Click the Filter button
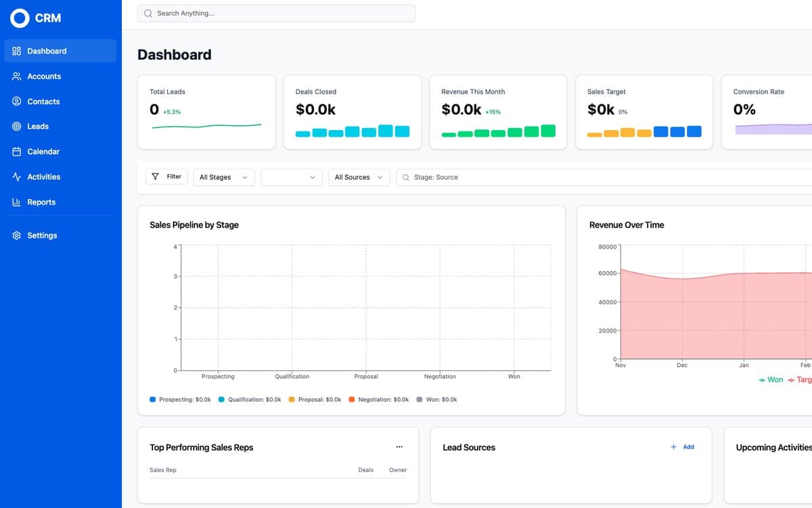The height and width of the screenshot is (508, 812). [166, 176]
